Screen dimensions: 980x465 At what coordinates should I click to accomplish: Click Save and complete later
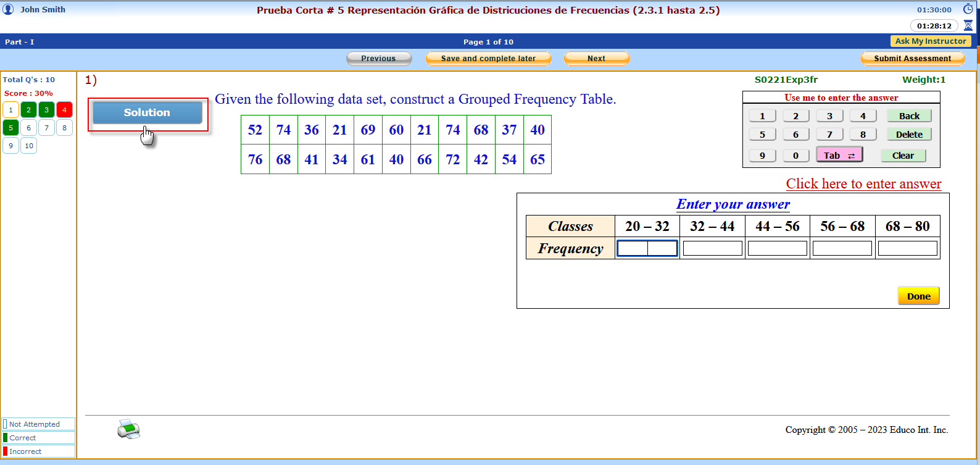488,59
